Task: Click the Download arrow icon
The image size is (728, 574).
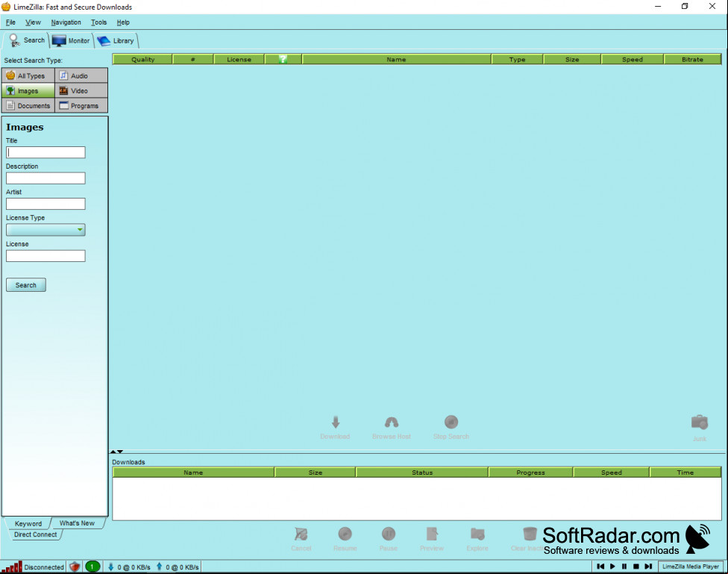Action: point(335,422)
